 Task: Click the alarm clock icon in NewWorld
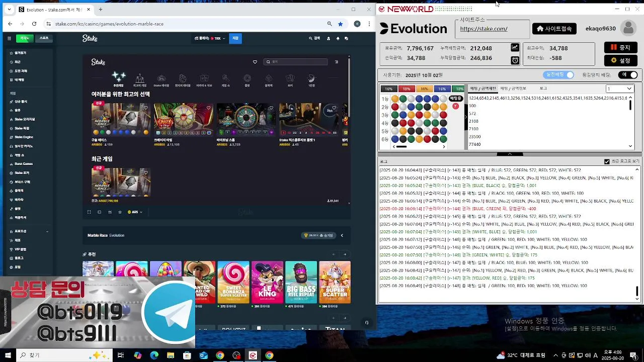click(x=515, y=60)
